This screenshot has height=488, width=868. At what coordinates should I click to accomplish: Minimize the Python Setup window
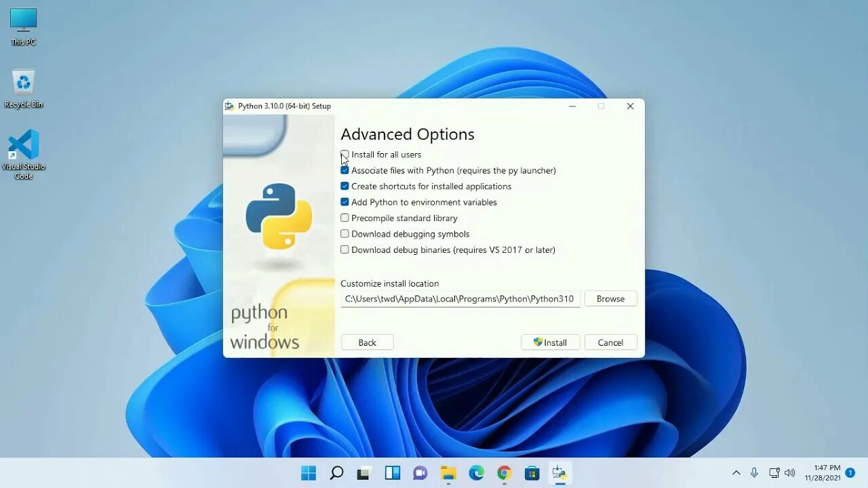pos(572,106)
